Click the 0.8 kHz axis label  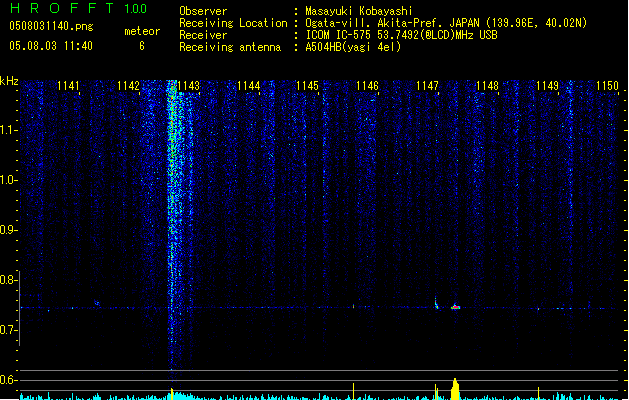(9, 280)
